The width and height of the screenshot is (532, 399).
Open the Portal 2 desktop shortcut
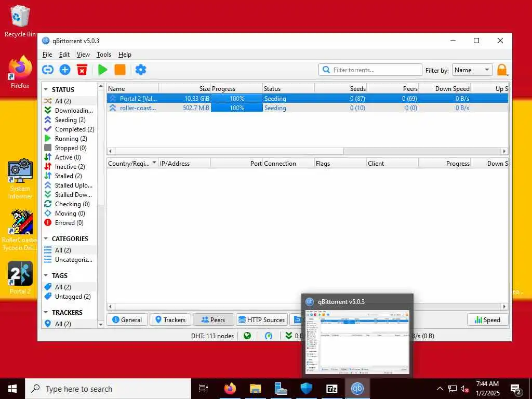pyautogui.click(x=20, y=277)
